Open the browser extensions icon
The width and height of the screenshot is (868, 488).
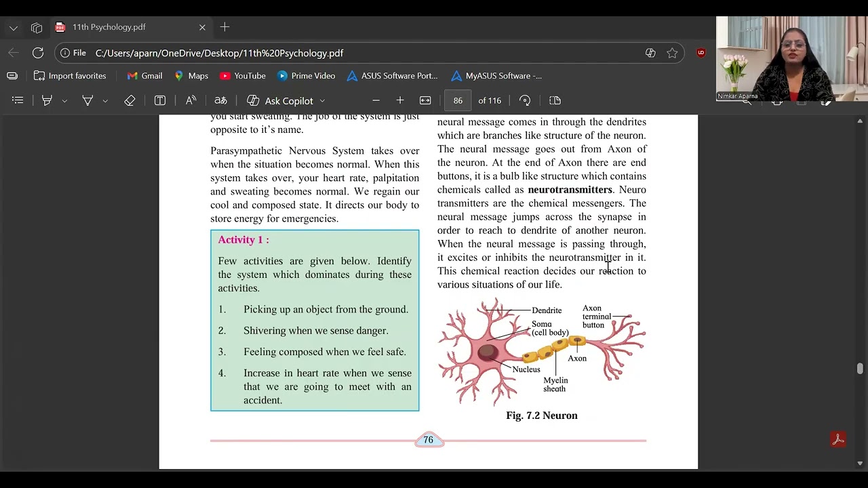coord(650,53)
